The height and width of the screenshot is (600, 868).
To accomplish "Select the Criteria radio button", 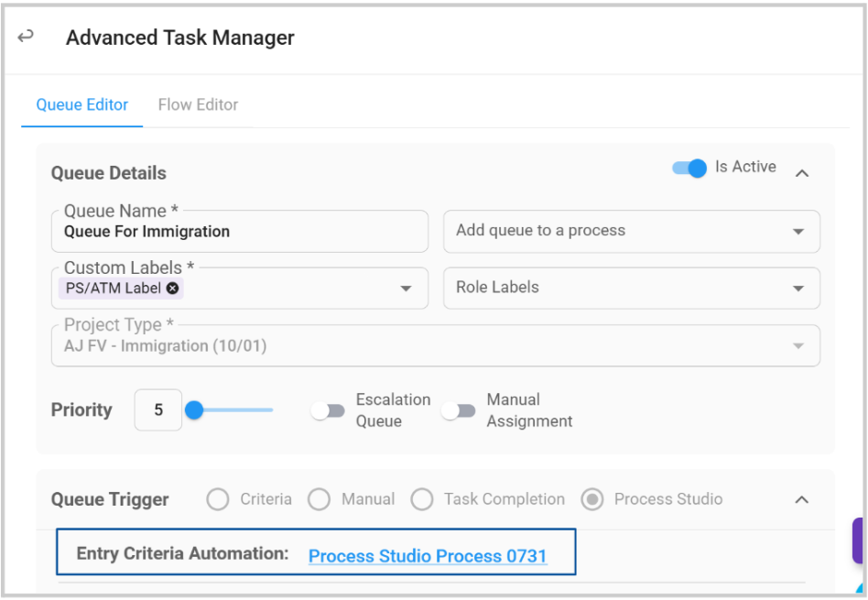I will pyautogui.click(x=218, y=499).
